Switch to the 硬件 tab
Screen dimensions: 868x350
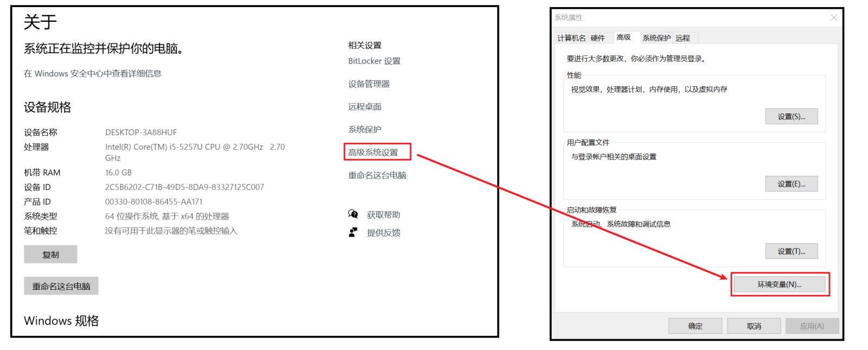pos(598,38)
